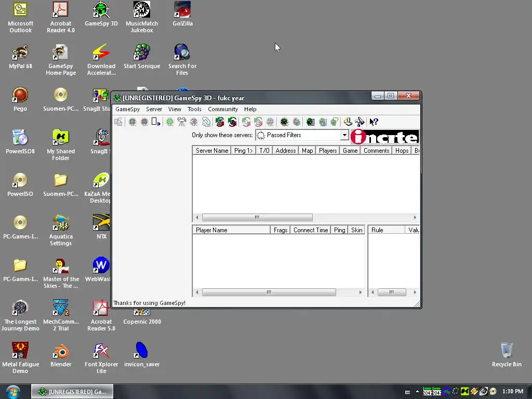532x399 pixels.
Task: Click player list horizontal scrollbar left arrow
Action: pyautogui.click(x=197, y=292)
